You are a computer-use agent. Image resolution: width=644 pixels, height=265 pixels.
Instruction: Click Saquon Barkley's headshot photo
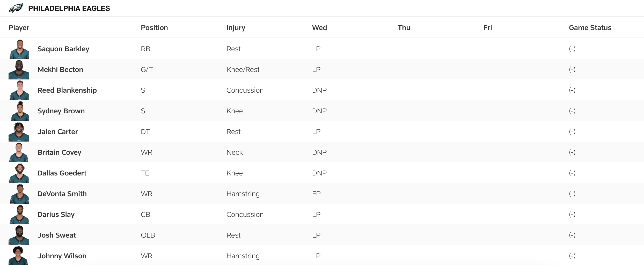pyautogui.click(x=19, y=49)
